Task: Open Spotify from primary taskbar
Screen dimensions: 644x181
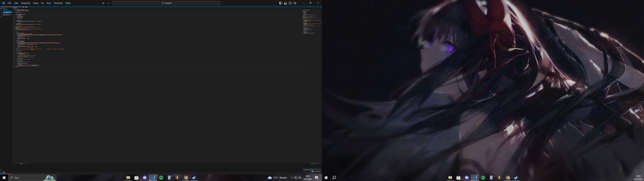Action: [x=161, y=178]
